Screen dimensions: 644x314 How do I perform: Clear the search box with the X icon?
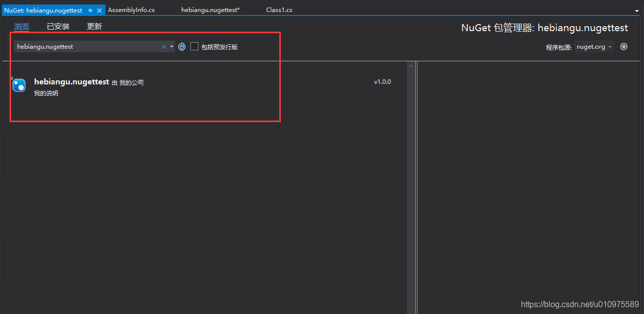tap(164, 47)
